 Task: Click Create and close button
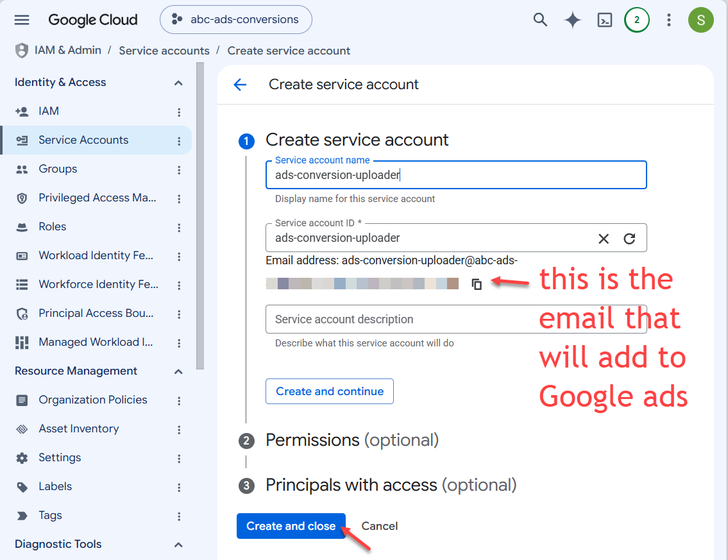pyautogui.click(x=291, y=526)
